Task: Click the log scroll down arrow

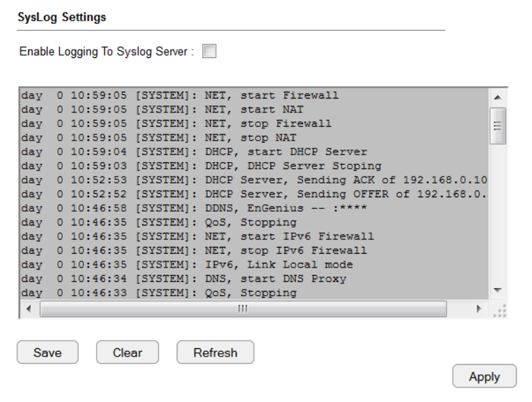Action: pyautogui.click(x=497, y=290)
